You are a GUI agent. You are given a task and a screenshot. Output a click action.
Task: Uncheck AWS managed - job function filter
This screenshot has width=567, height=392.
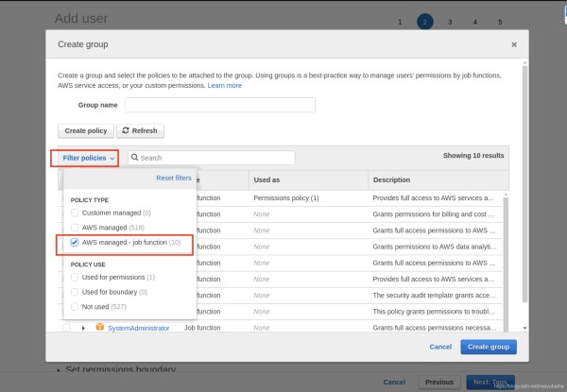74,243
